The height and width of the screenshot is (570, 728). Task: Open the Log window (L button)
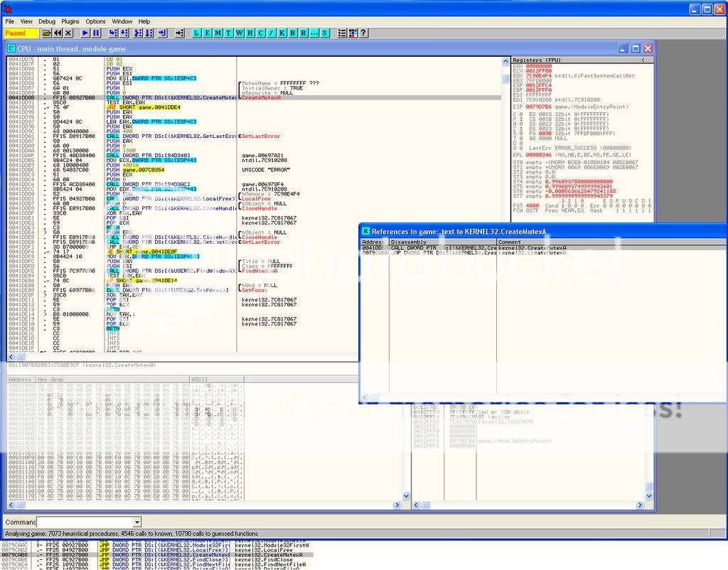(197, 33)
